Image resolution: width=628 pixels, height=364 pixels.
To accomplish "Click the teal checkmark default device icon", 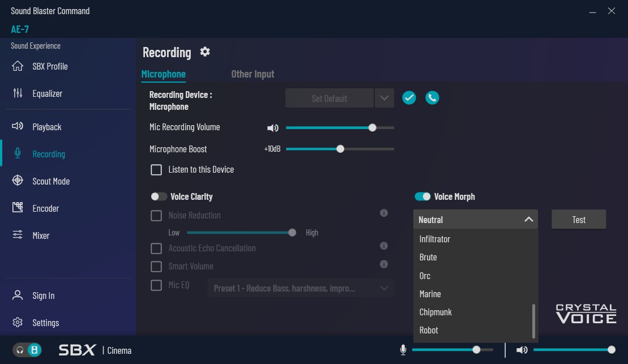I will [409, 98].
